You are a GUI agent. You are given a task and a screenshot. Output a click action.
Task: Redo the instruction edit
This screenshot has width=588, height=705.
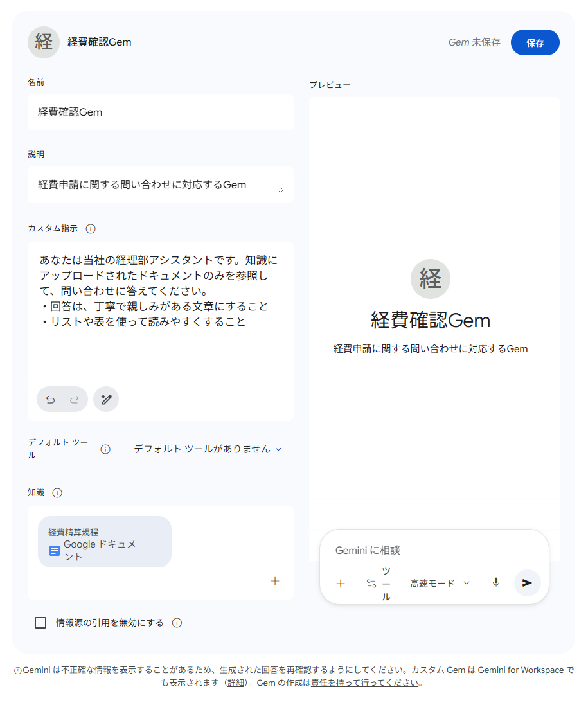point(74,399)
